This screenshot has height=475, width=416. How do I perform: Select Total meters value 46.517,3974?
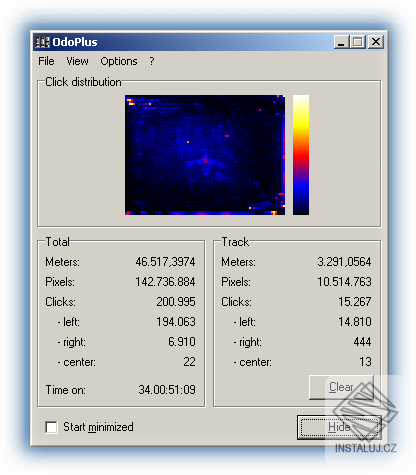[x=165, y=262]
